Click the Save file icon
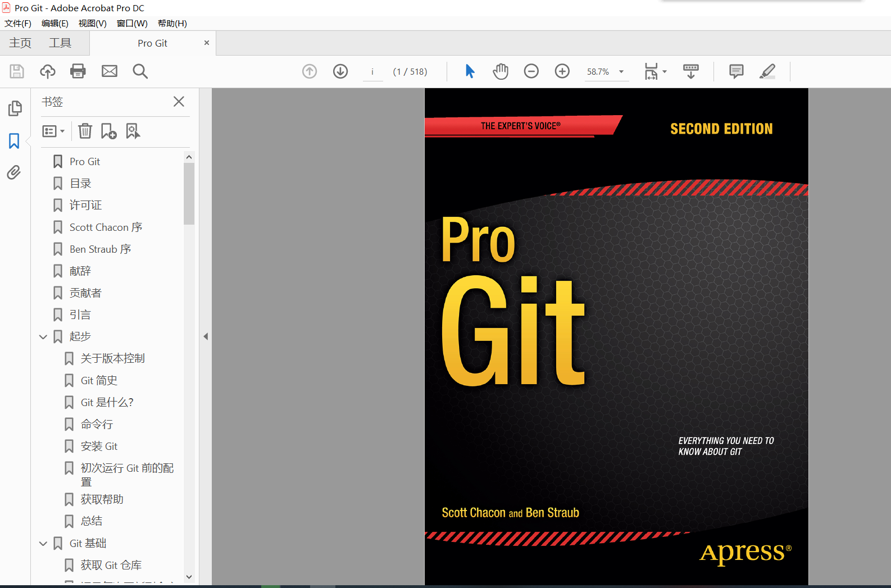The image size is (891, 588). coord(16,71)
